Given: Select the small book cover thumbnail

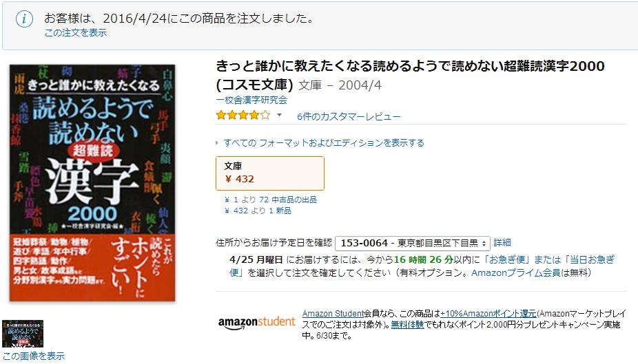Looking at the screenshot, I should [23, 334].
